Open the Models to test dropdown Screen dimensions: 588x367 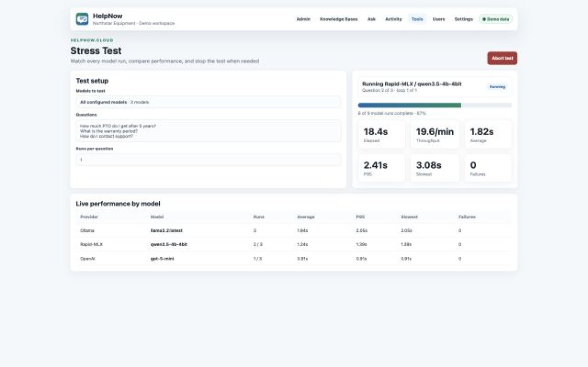click(208, 102)
